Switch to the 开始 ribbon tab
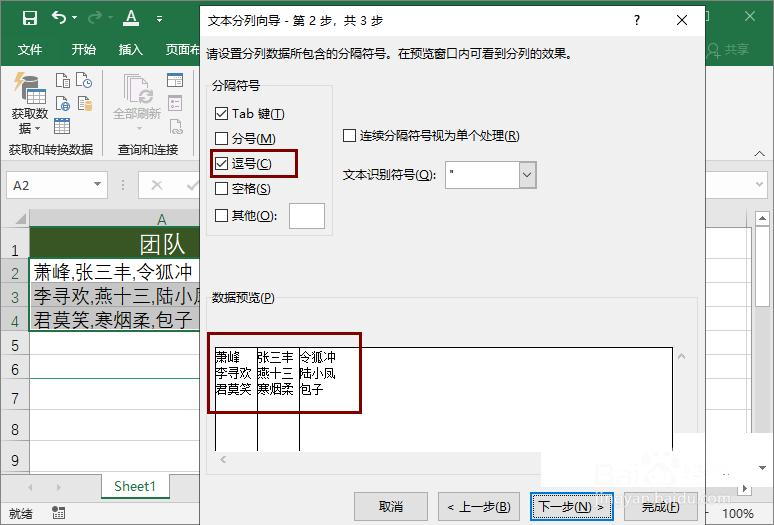 [x=83, y=50]
